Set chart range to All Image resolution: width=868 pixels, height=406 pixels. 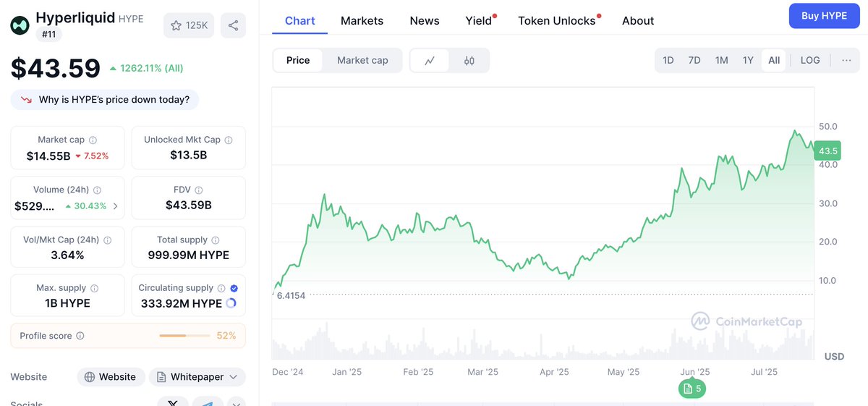pos(774,61)
